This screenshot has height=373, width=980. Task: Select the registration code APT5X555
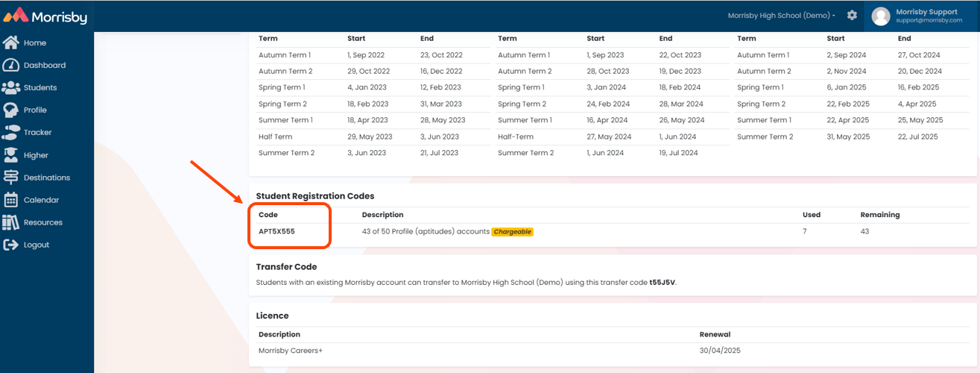click(276, 231)
